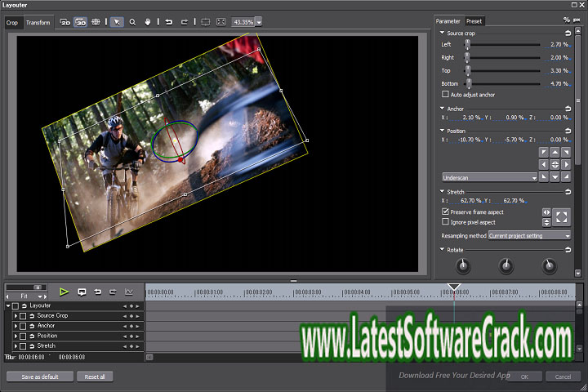Expand the Source Crop tree row
Viewport: 588px width, 392px height.
point(16,316)
